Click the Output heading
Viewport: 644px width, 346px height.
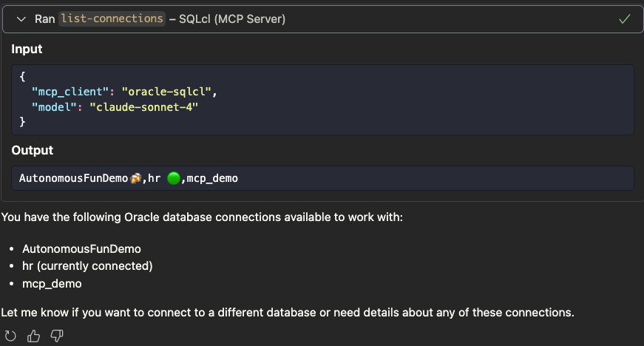33,150
